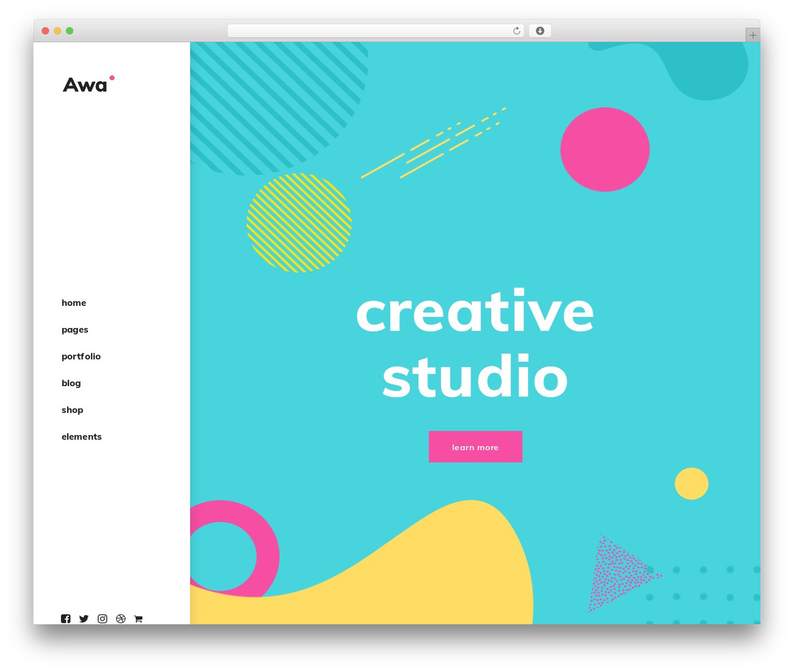Open the shopping cart icon
The image size is (794, 672).
pos(138,619)
